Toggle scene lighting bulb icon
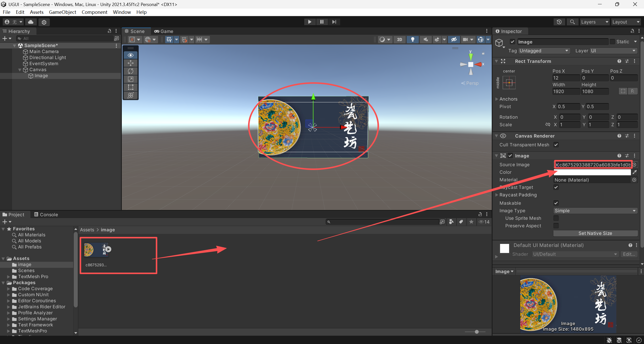The width and height of the screenshot is (644, 344). (x=412, y=39)
